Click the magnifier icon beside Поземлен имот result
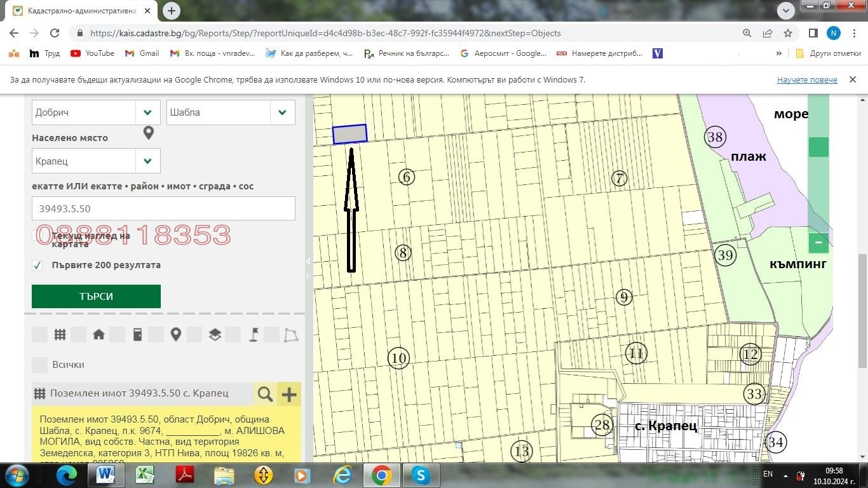This screenshot has width=868, height=488. coord(265,394)
